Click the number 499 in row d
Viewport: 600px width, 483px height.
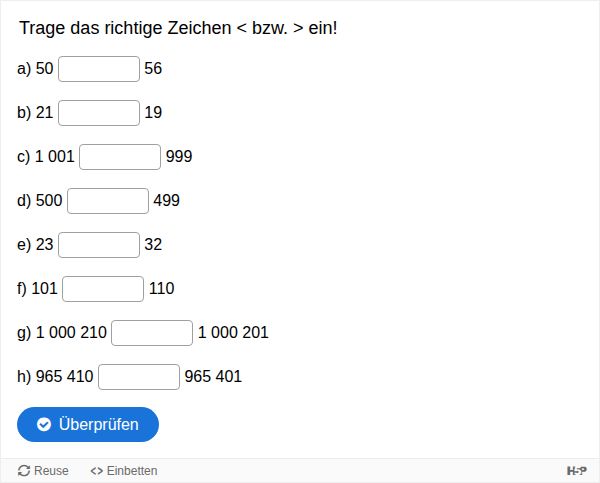pos(166,201)
